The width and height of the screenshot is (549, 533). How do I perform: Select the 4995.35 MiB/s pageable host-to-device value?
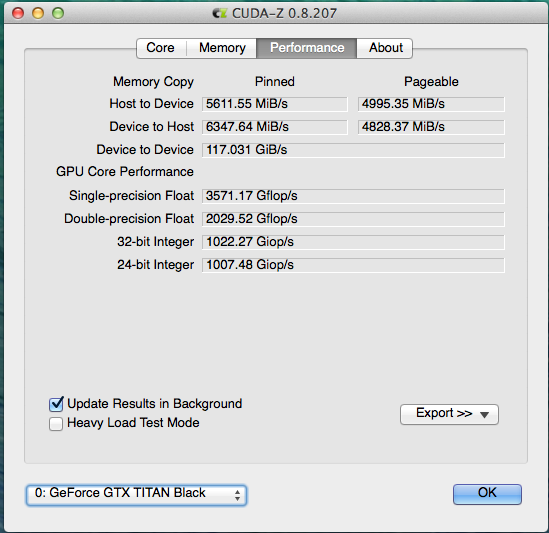coord(431,104)
